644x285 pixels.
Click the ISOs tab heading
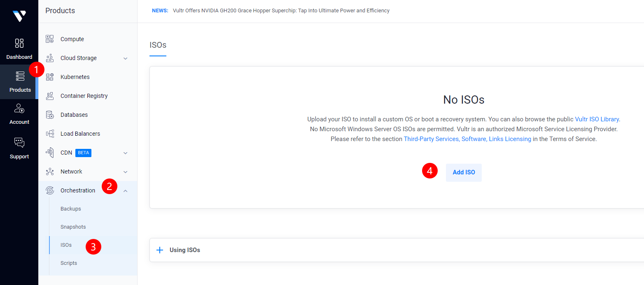pyautogui.click(x=158, y=45)
